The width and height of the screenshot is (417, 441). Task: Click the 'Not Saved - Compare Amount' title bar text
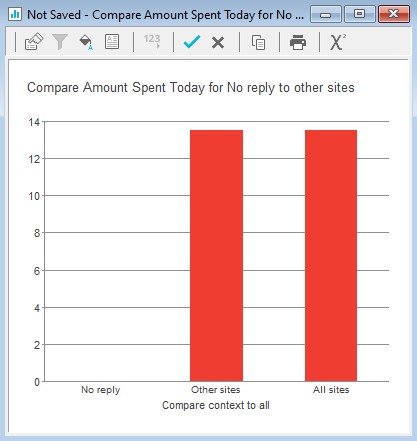pos(165,15)
